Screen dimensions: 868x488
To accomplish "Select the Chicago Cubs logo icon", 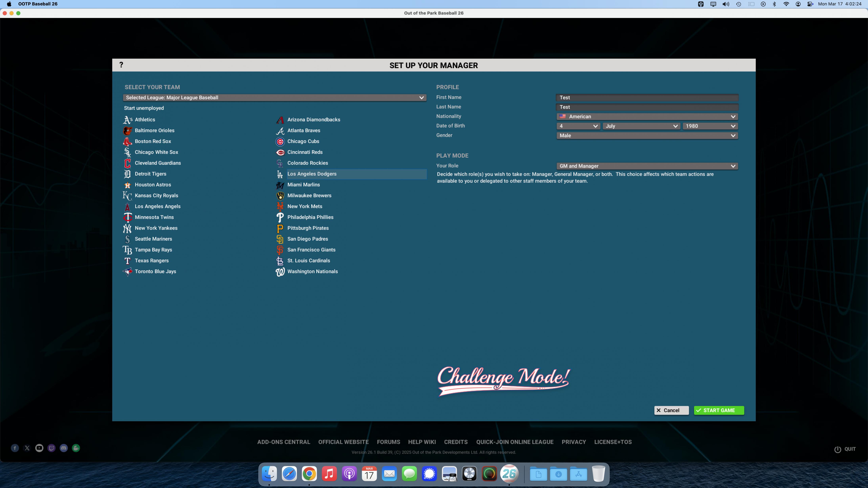I will coord(280,141).
